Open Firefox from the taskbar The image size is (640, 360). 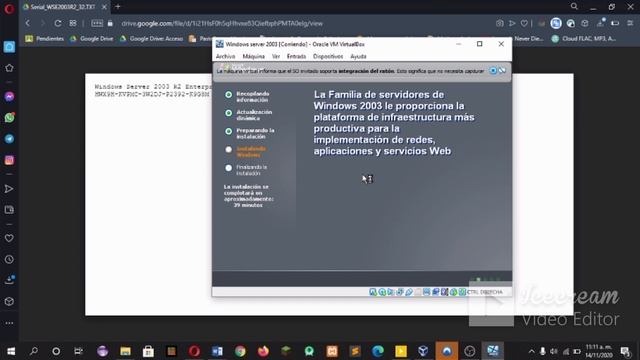(263, 351)
